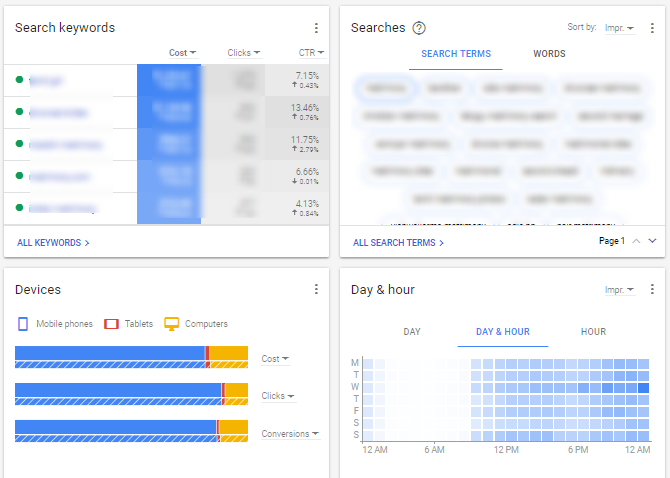Click the Day & hour card title
The height and width of the screenshot is (478, 670).
(x=383, y=290)
